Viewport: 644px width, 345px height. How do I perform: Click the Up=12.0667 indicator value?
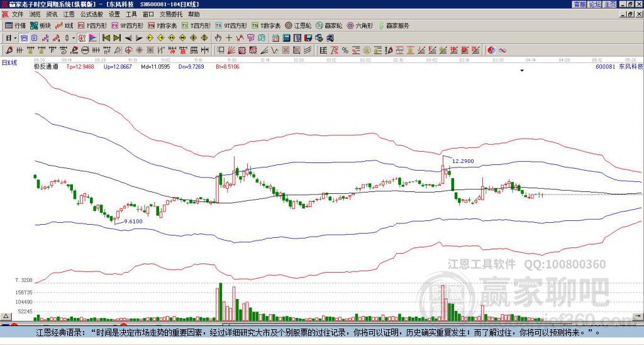pos(118,66)
